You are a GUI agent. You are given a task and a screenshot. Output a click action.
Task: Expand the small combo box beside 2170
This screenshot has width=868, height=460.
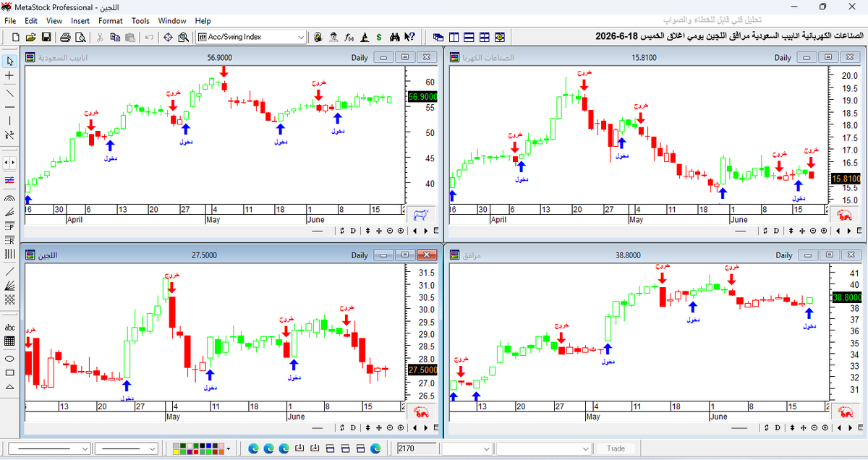(488, 448)
